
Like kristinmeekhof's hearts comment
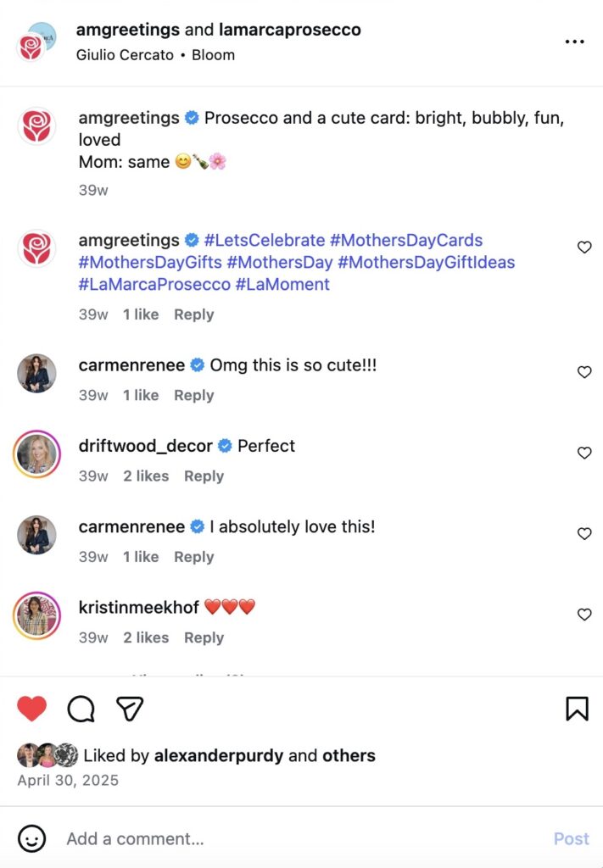tap(584, 615)
